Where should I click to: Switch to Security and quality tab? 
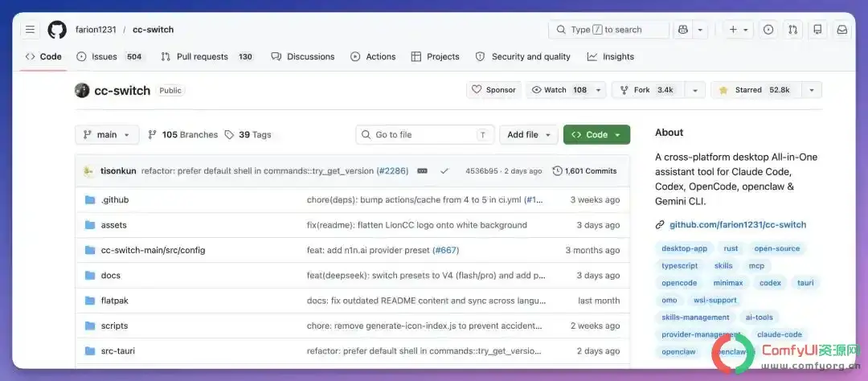coord(523,56)
